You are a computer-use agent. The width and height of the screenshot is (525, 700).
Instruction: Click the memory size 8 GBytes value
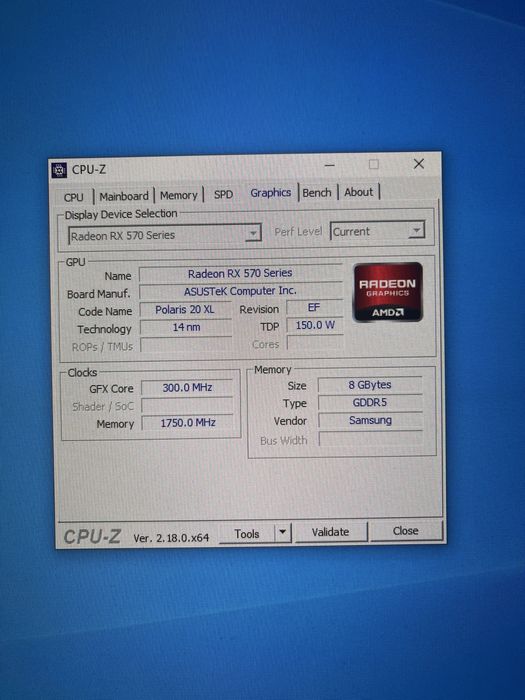(370, 385)
